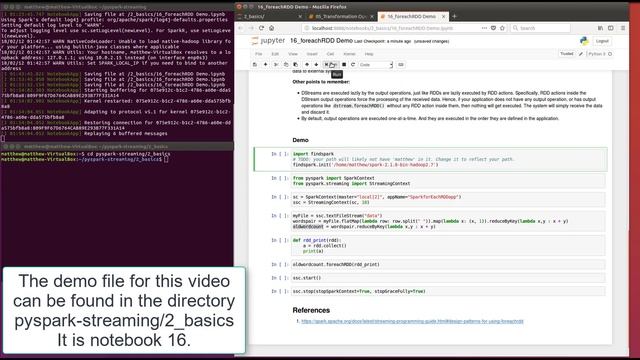The image size is (640, 360).
Task: Open the spark.apache.org reference link
Action: (412, 321)
